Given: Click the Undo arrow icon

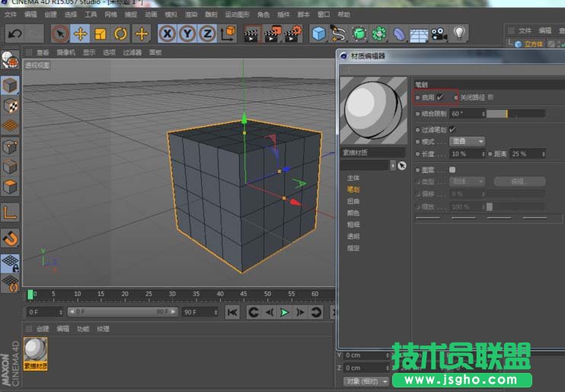Looking at the screenshot, I should click(14, 33).
